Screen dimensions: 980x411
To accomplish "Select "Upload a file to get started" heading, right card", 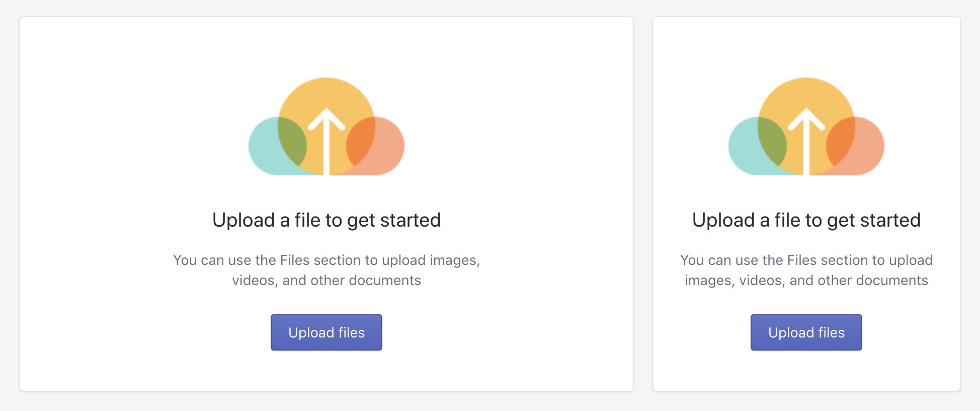I will tap(806, 220).
